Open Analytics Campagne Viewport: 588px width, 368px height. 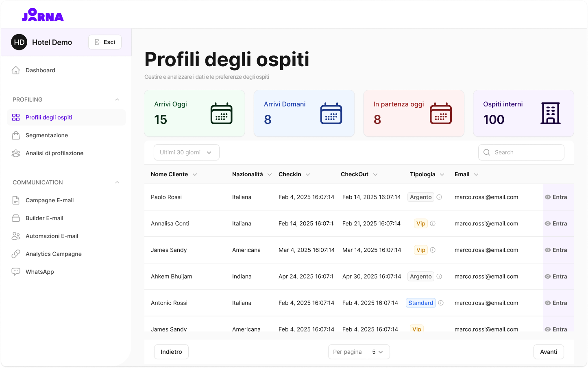pyautogui.click(x=53, y=254)
